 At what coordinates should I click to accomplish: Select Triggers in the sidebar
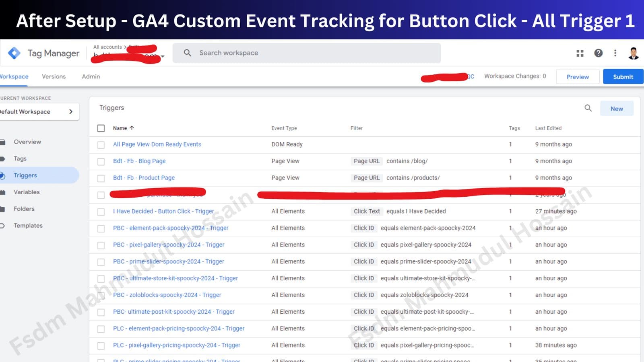[x=25, y=175]
